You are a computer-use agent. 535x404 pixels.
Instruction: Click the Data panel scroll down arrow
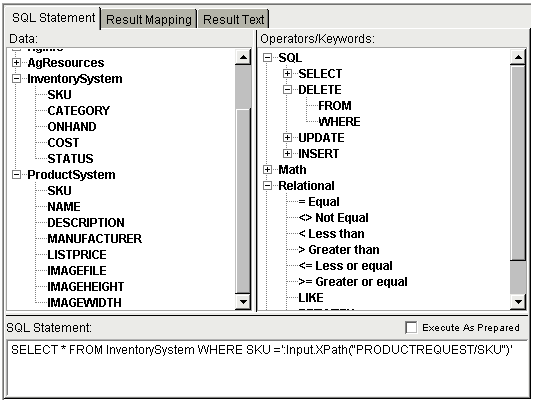pos(243,302)
